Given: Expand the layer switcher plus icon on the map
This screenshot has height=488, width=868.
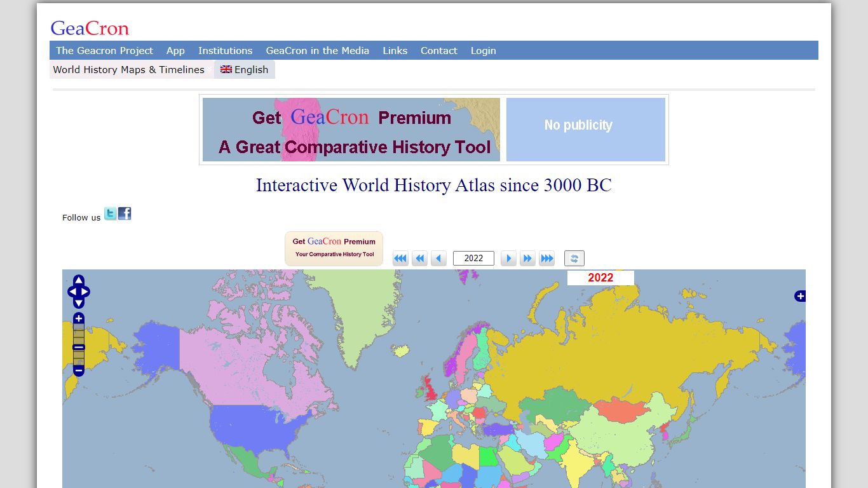Looking at the screenshot, I should (800, 296).
